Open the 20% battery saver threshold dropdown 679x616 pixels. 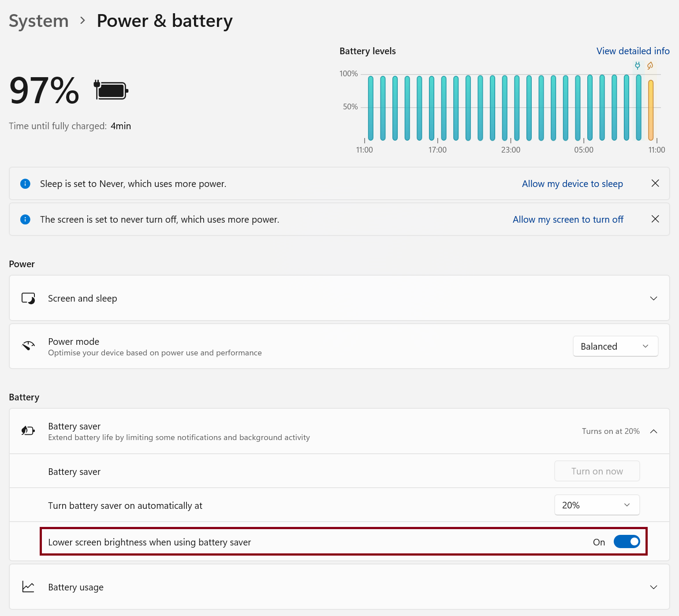pos(597,505)
